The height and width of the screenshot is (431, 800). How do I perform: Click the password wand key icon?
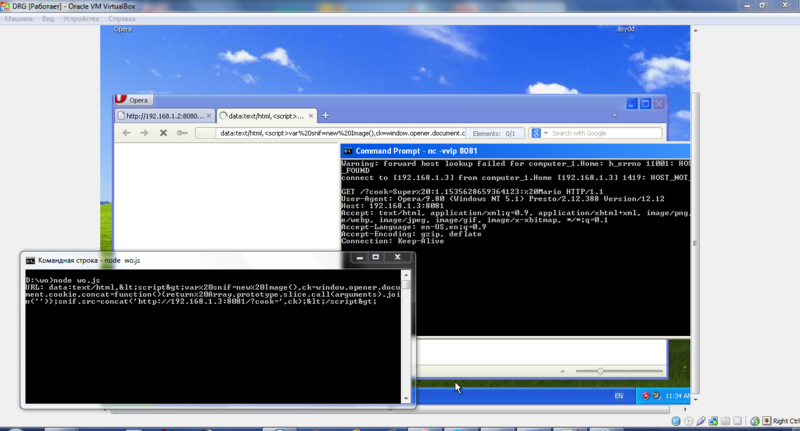[182, 133]
